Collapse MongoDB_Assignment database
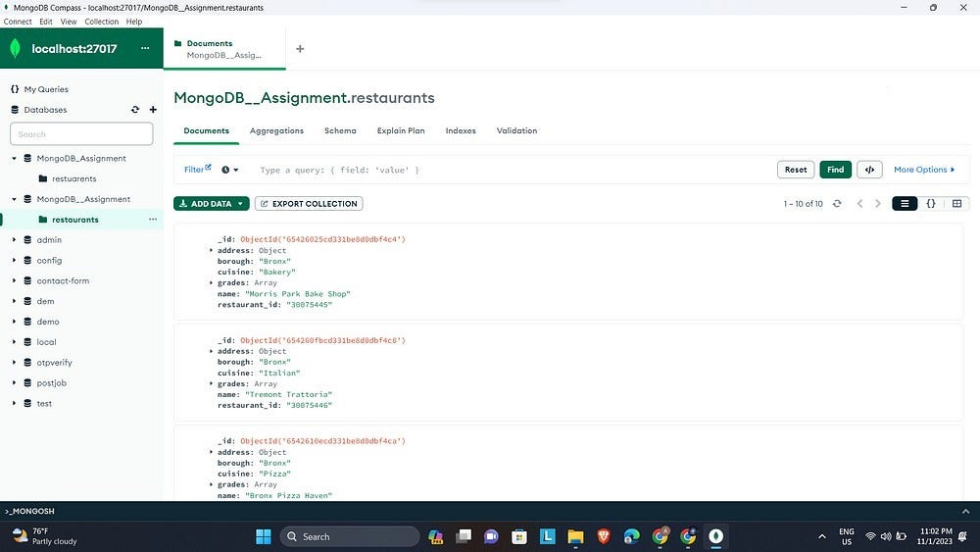The height and width of the screenshot is (552, 980). pyautogui.click(x=14, y=158)
